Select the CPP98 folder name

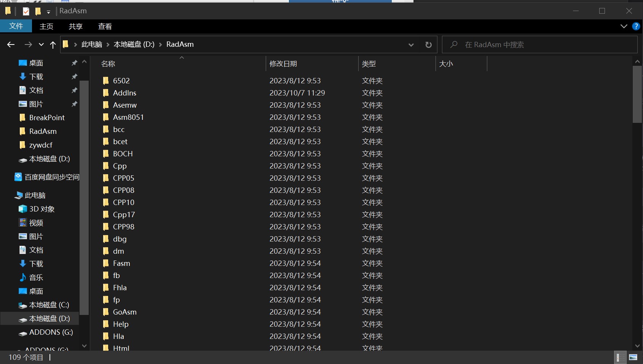pos(124,227)
